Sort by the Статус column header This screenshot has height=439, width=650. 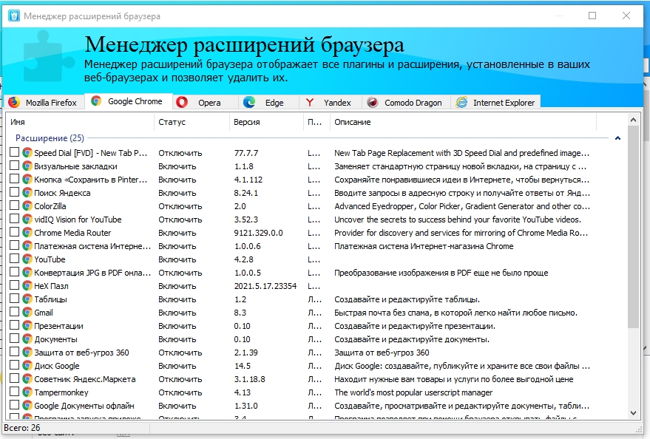click(x=192, y=122)
